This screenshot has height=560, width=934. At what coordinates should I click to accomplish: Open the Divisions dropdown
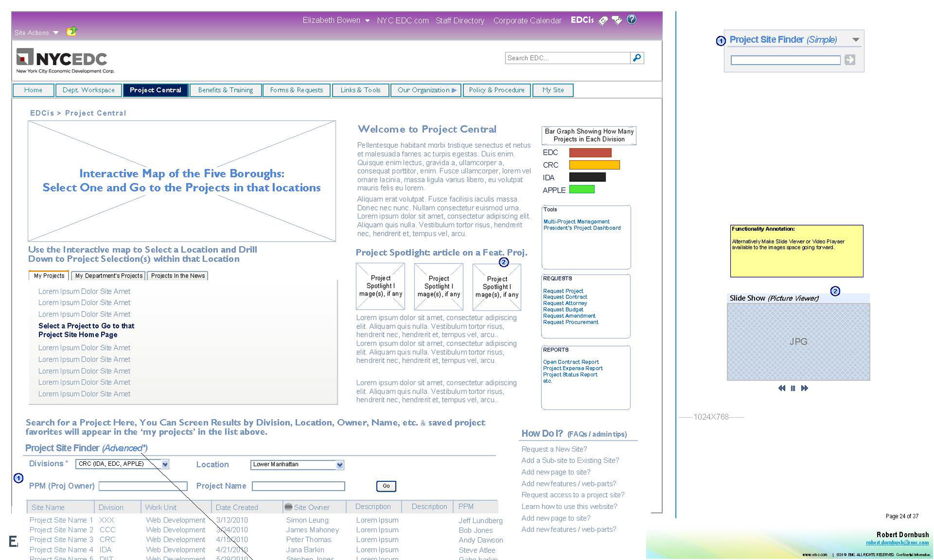click(x=165, y=464)
